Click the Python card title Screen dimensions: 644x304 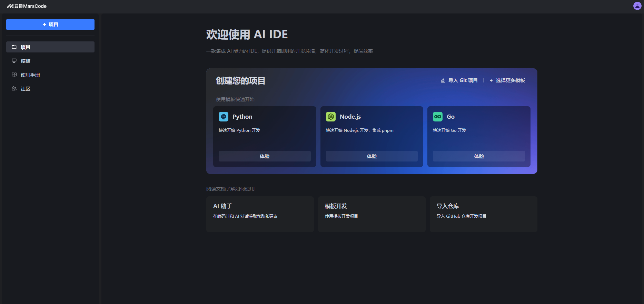pyautogui.click(x=242, y=117)
